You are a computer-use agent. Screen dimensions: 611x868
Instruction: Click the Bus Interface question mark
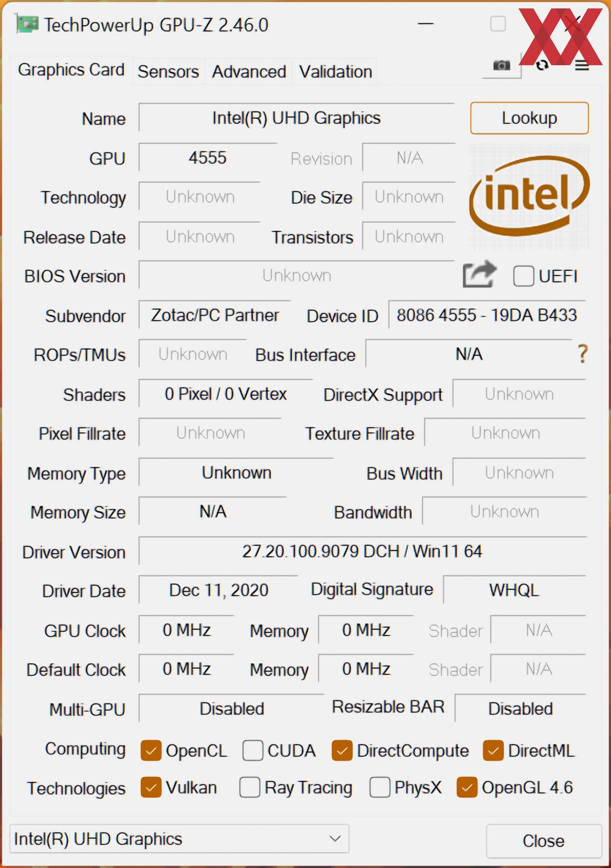(x=583, y=354)
